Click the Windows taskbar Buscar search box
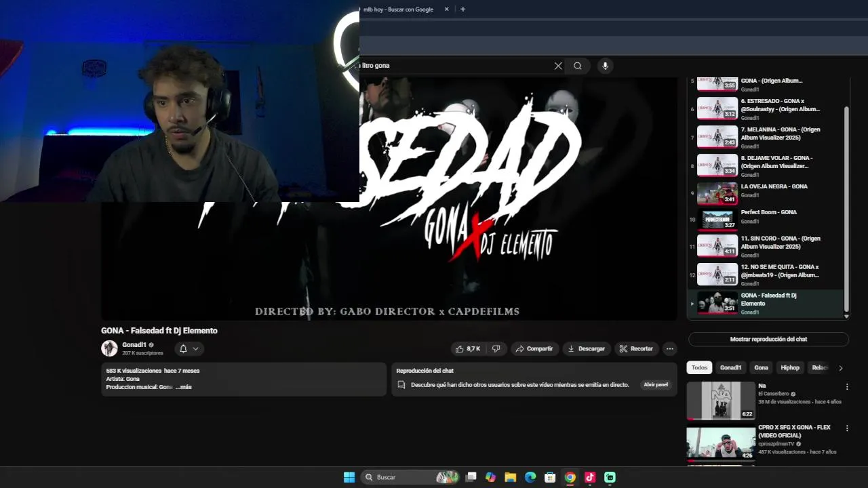Viewport: 868px width, 488px height. 411,477
